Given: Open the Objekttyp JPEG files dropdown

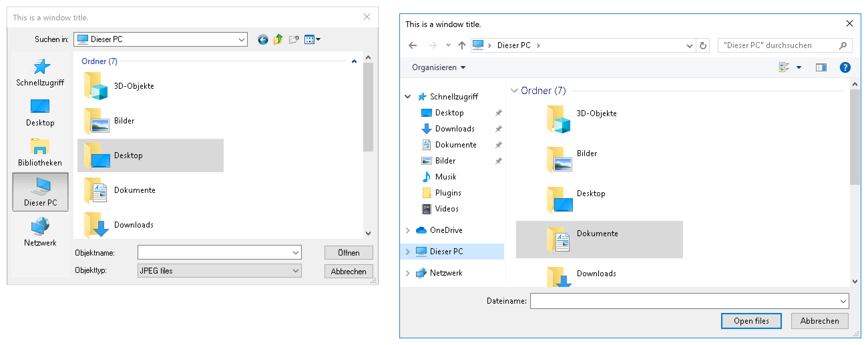Looking at the screenshot, I should (x=219, y=271).
